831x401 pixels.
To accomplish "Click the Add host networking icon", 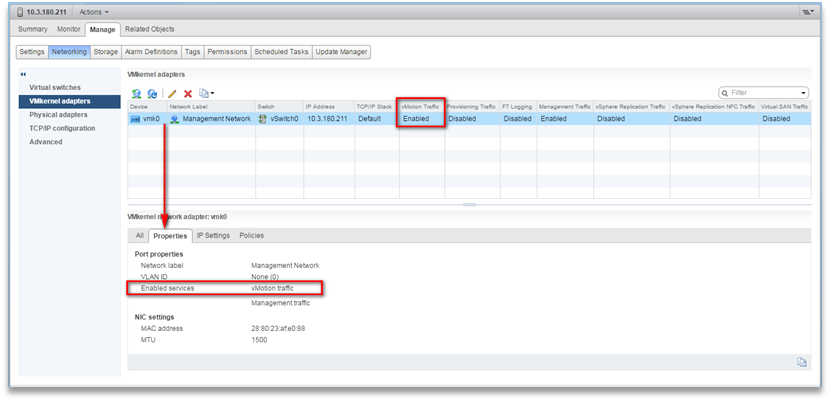I will coord(136,93).
